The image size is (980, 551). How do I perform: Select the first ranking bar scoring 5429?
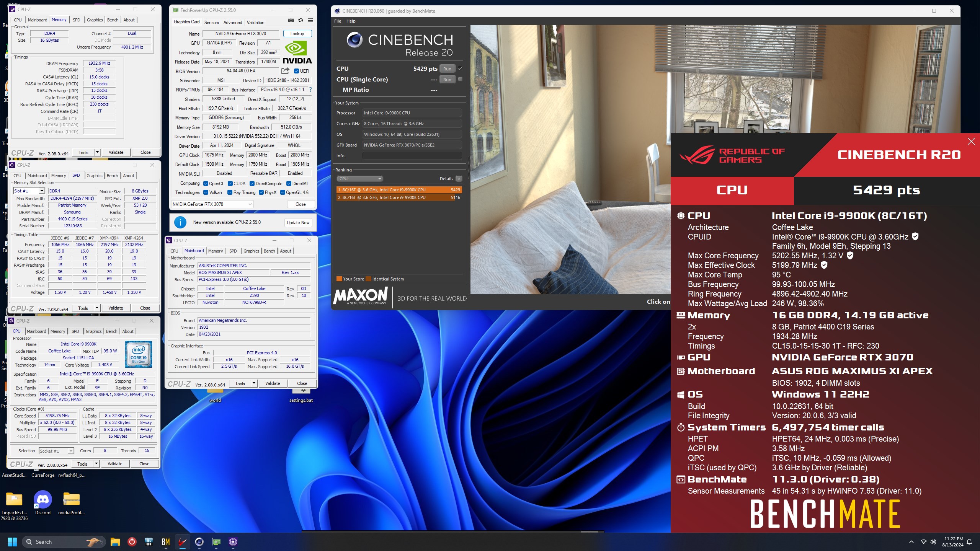(399, 190)
